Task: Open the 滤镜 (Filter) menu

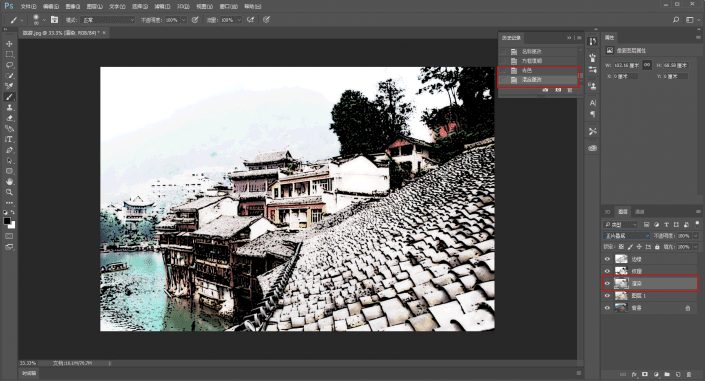Action: tap(162, 6)
